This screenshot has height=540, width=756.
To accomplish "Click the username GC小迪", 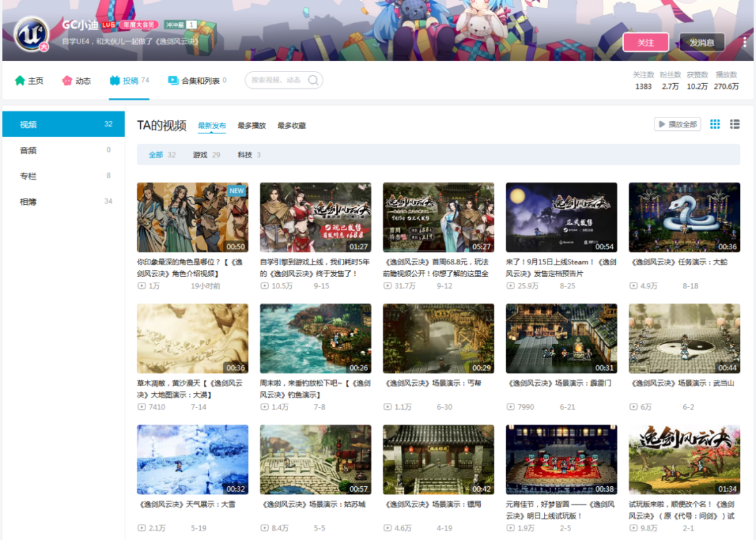I will [80, 24].
